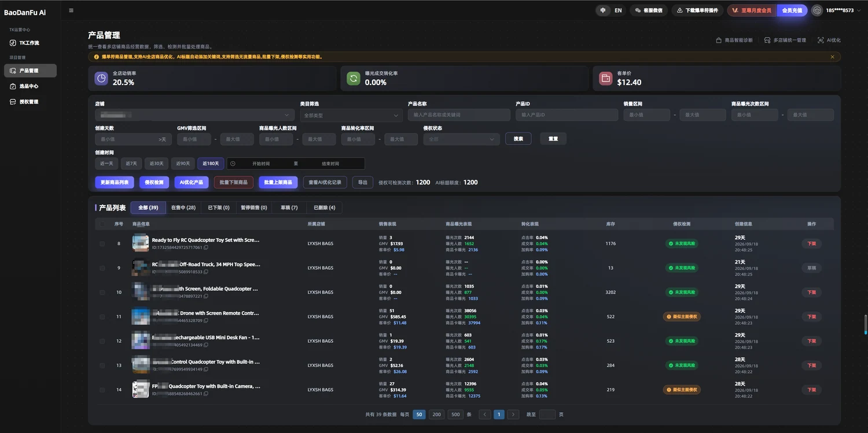Click the 客单价 stat card icon
This screenshot has height=433, width=868.
(606, 78)
